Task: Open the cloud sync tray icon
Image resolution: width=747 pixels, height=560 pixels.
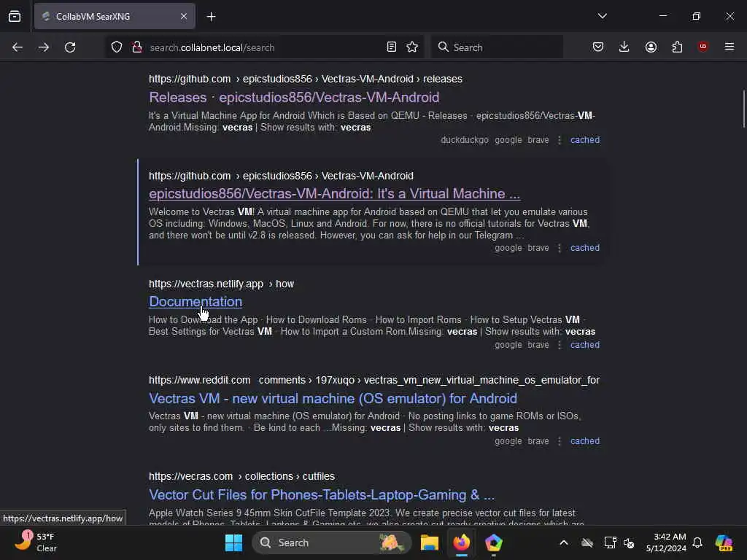Action: click(587, 542)
